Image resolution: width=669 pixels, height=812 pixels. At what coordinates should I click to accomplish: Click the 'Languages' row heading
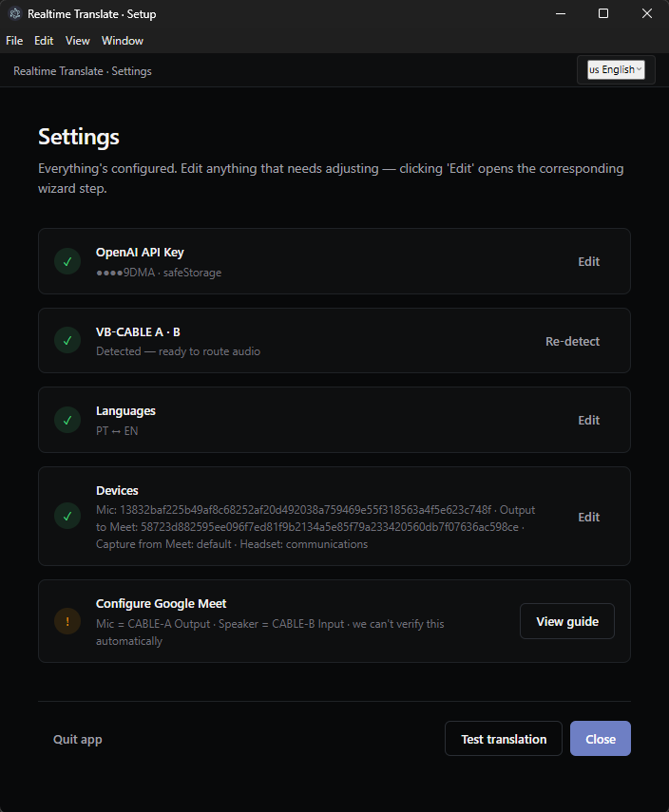coord(125,411)
